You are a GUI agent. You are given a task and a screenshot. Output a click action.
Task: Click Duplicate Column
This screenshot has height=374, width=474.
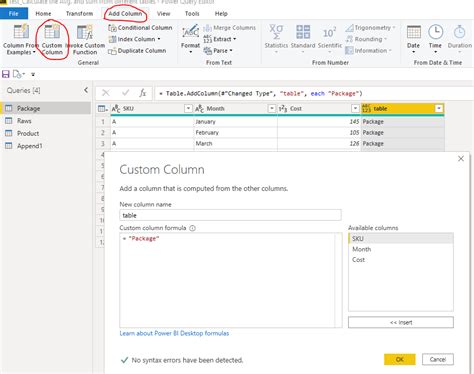[137, 51]
